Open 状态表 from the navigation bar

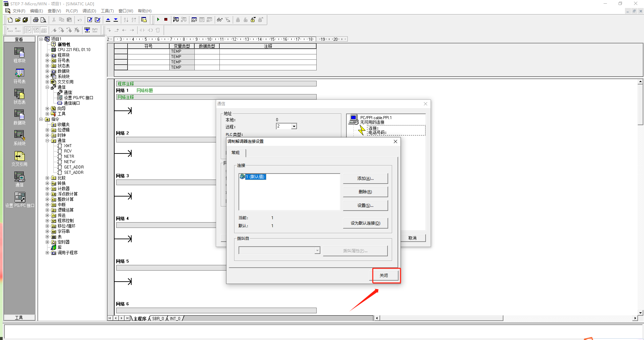coord(19,97)
